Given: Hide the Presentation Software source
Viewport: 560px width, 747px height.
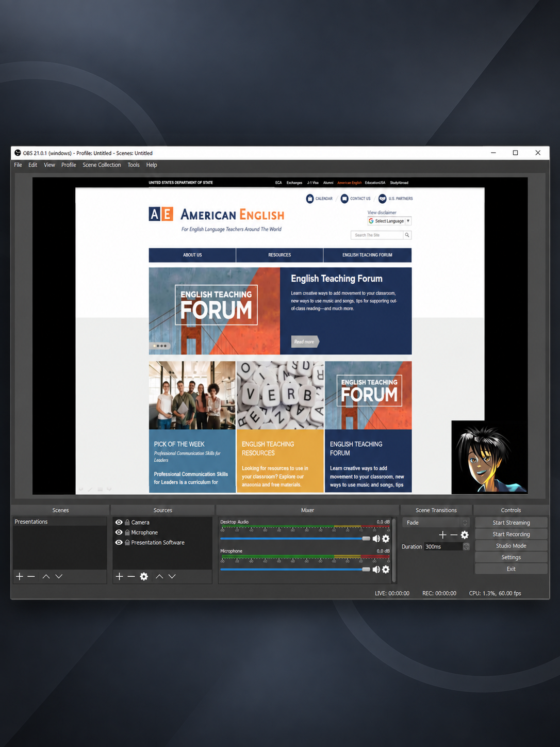Looking at the screenshot, I should click(x=119, y=543).
